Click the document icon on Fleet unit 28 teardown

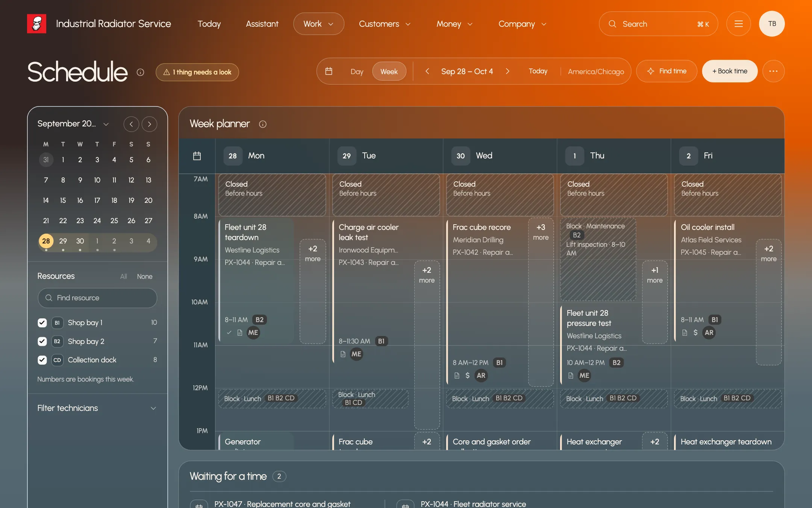click(240, 333)
